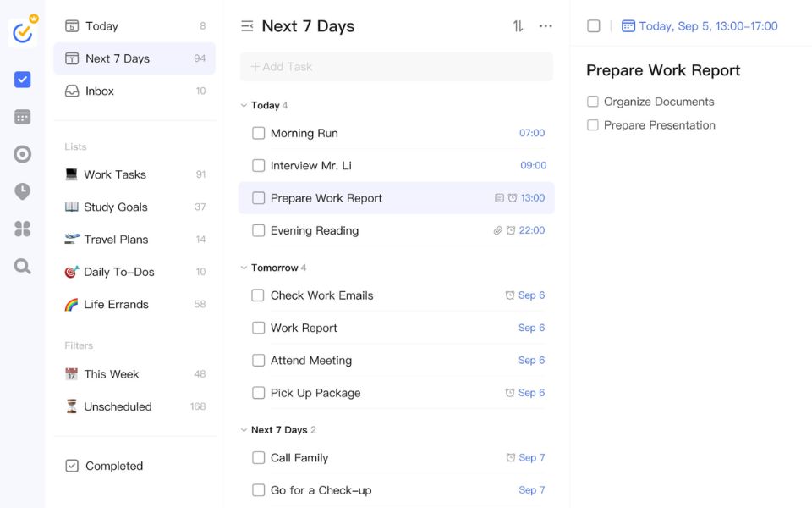This screenshot has height=508, width=812.
Task: Click the search magnifier icon
Action: click(x=23, y=267)
